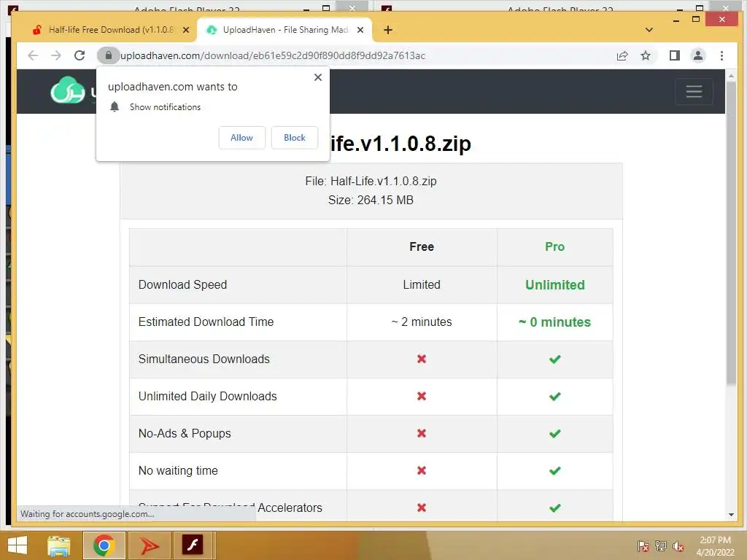Click the browser forward arrow
Screen dimensions: 747x560
pyautogui.click(x=55, y=55)
